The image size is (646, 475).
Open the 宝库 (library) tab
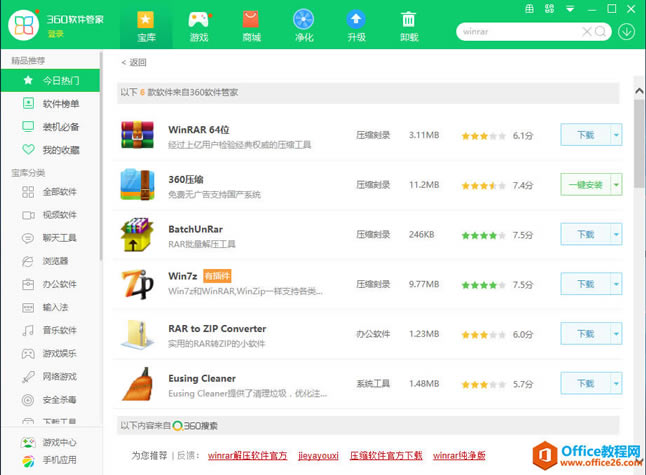[x=146, y=26]
